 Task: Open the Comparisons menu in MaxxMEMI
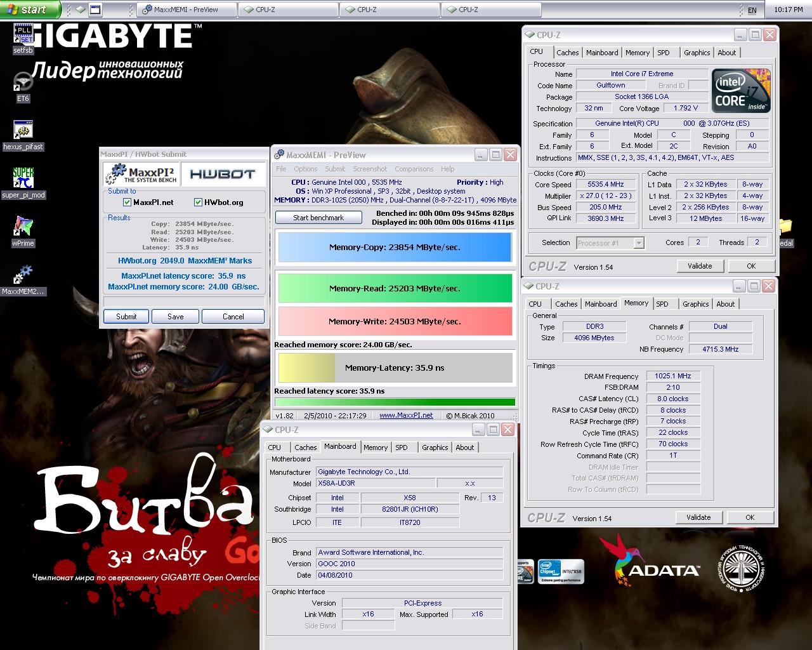coord(414,169)
